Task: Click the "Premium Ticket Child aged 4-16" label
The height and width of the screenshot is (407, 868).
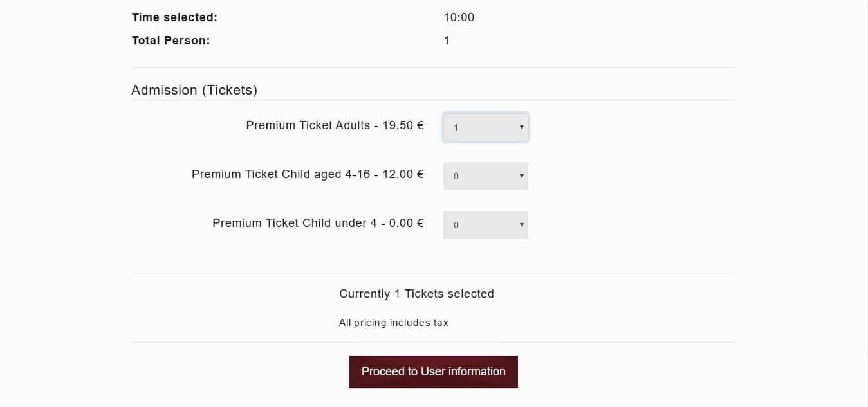Action: point(280,174)
